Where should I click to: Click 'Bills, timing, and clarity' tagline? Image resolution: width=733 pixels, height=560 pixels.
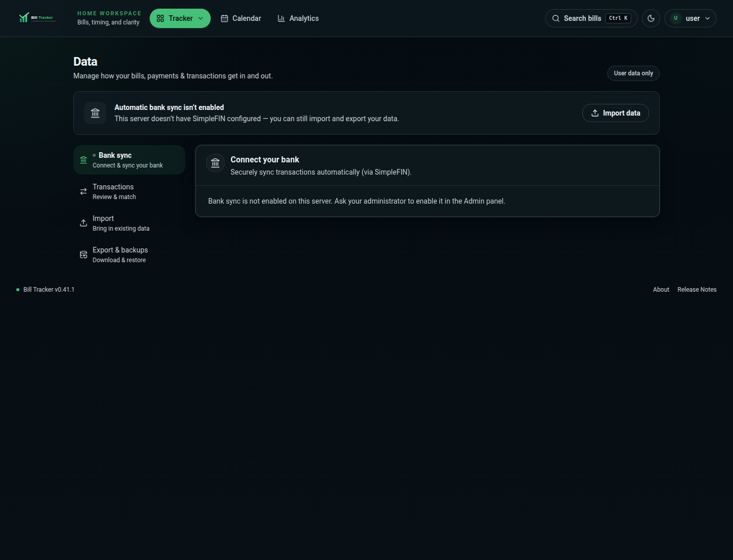tap(108, 22)
